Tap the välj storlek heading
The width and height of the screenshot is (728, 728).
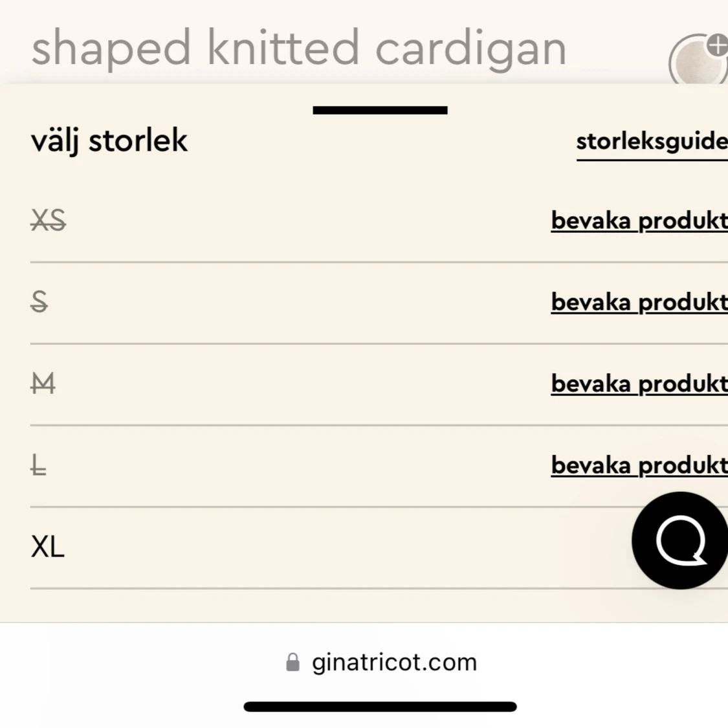(109, 141)
